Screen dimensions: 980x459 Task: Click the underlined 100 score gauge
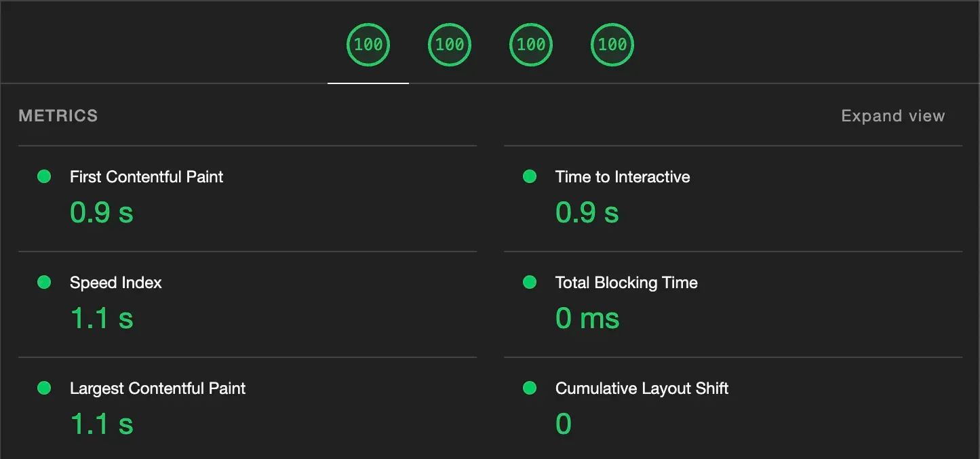[x=368, y=45]
